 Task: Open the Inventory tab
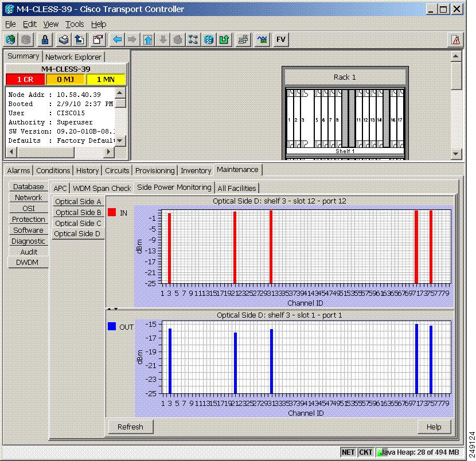click(x=196, y=170)
